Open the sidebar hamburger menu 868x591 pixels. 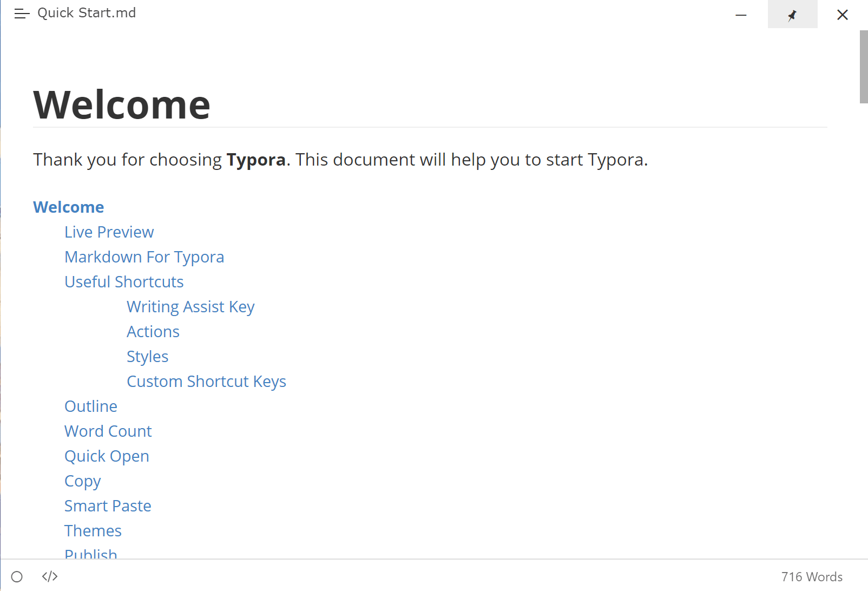pyautogui.click(x=22, y=14)
